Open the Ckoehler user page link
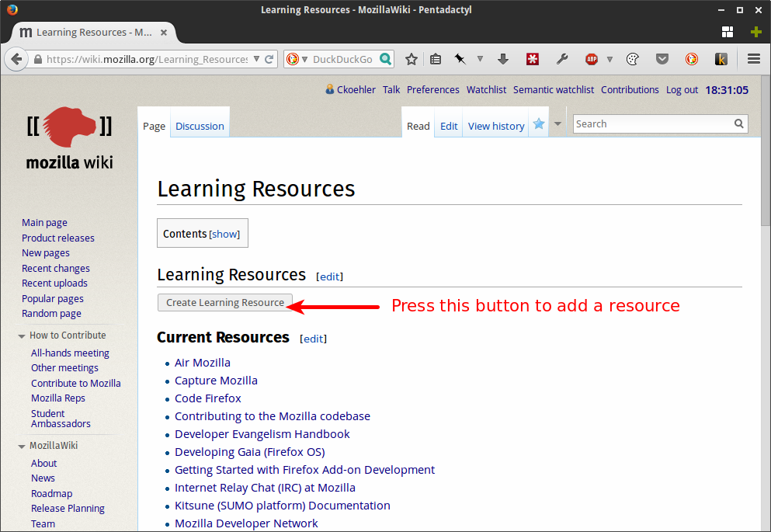 [x=356, y=90]
